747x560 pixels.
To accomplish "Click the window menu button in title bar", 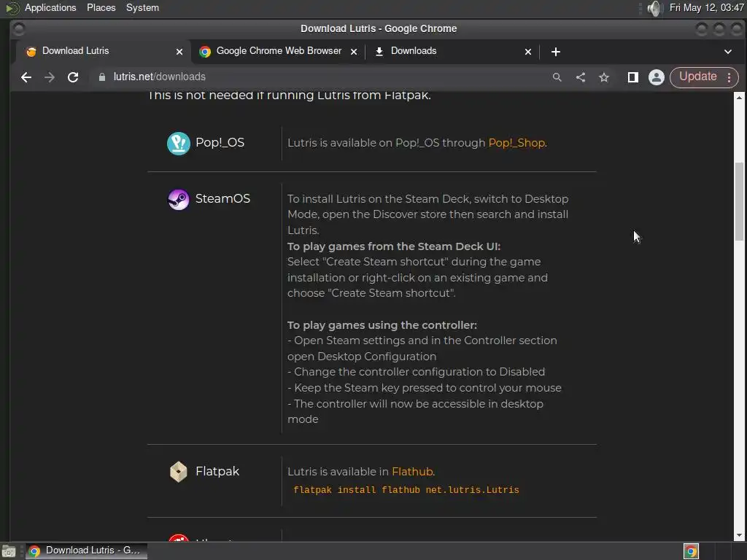I will (18, 29).
